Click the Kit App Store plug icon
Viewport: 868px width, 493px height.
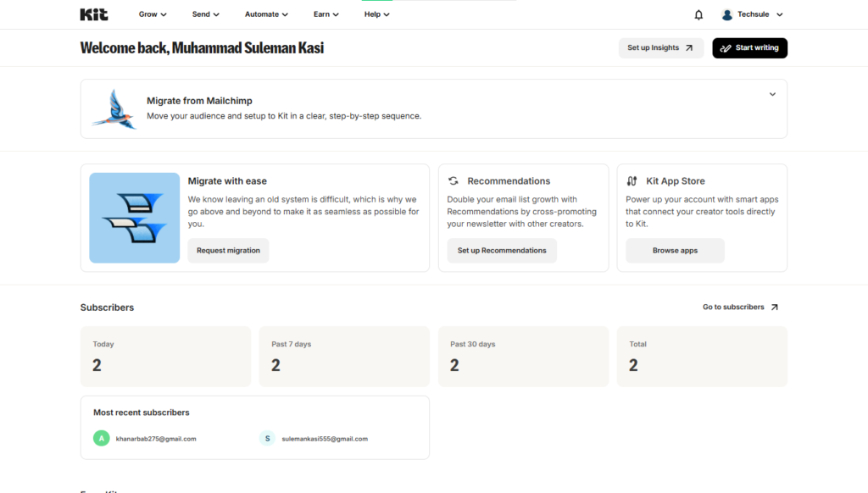[x=632, y=181]
